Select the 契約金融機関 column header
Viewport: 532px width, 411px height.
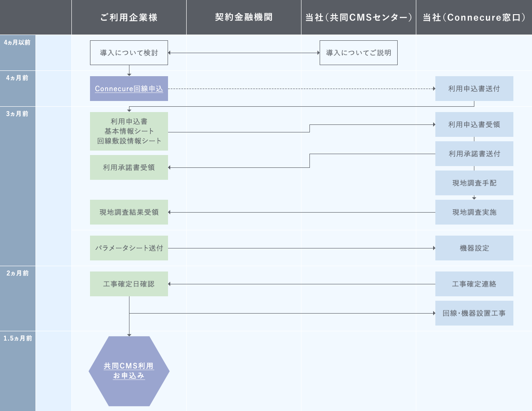[x=243, y=18]
